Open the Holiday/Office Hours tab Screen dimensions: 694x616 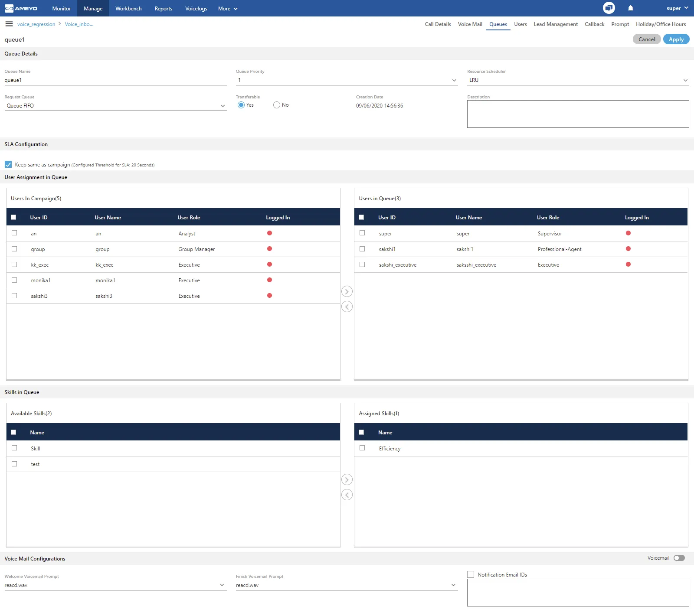(x=661, y=24)
